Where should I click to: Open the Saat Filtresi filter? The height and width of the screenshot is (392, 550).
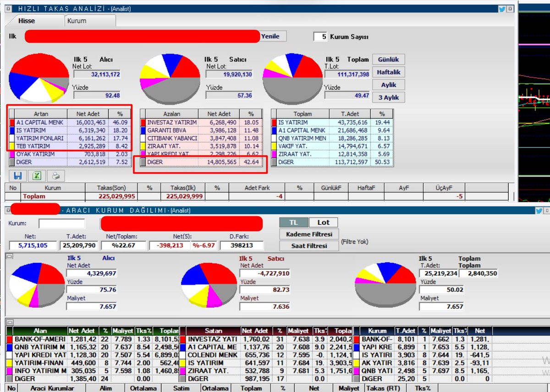tap(309, 245)
